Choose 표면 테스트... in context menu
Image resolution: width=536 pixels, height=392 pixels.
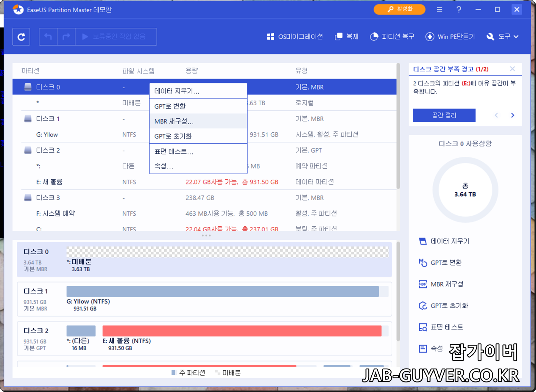[198, 151]
